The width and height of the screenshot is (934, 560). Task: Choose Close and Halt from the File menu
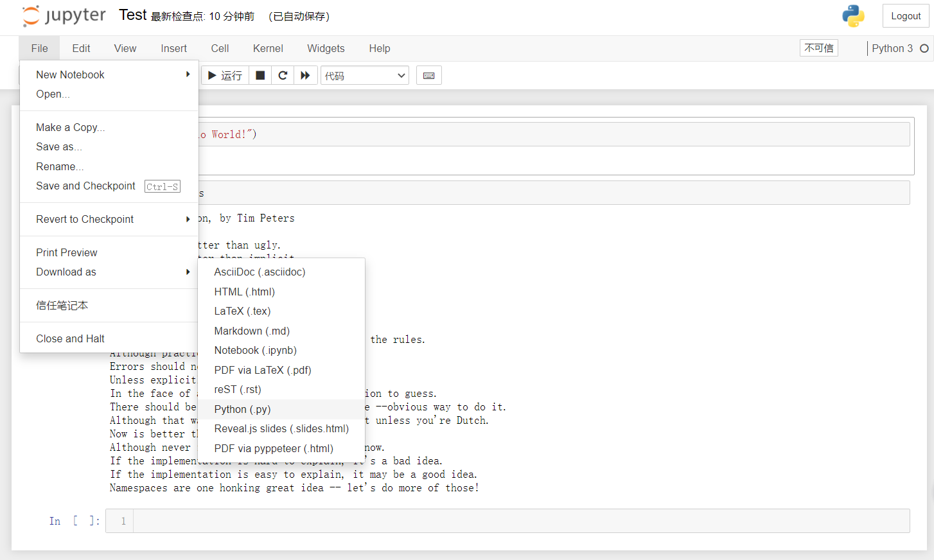coord(70,338)
